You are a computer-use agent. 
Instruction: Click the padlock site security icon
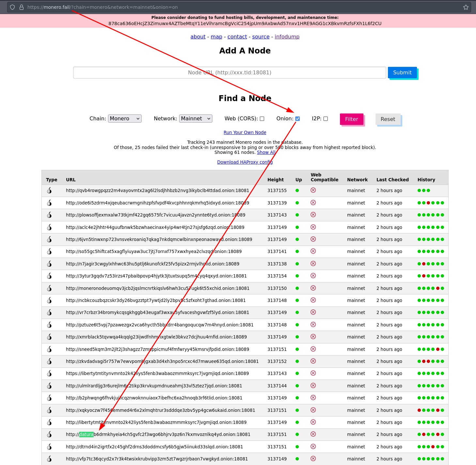click(22, 7)
